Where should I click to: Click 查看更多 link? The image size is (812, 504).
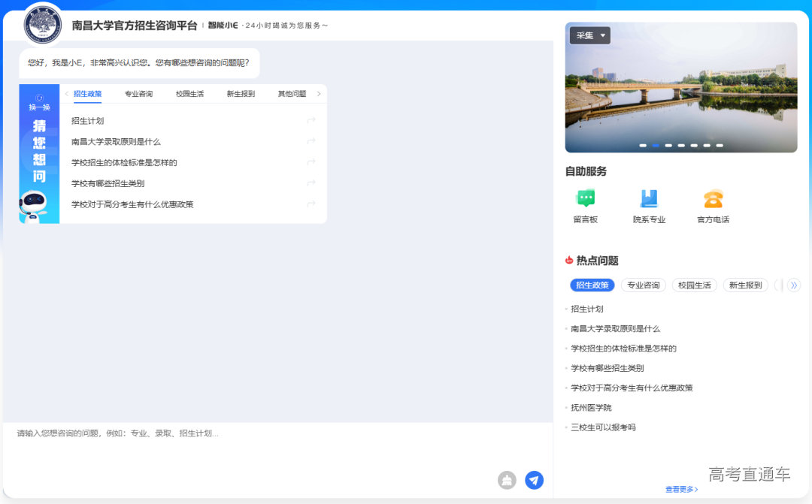coord(681,489)
